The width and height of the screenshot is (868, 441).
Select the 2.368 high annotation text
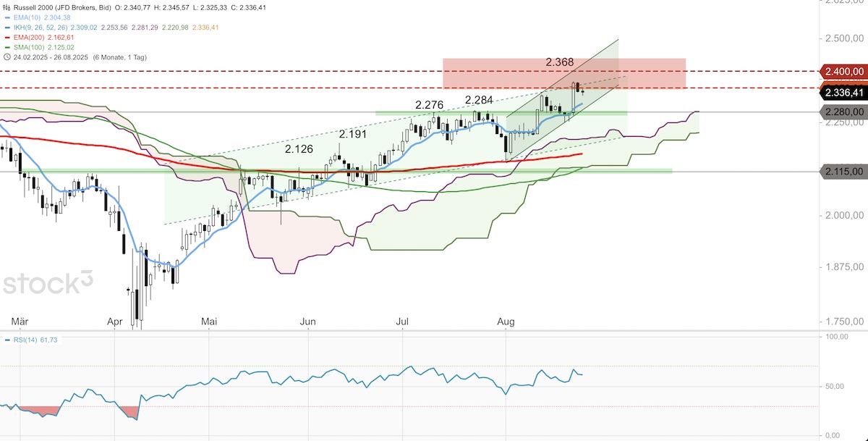click(561, 63)
